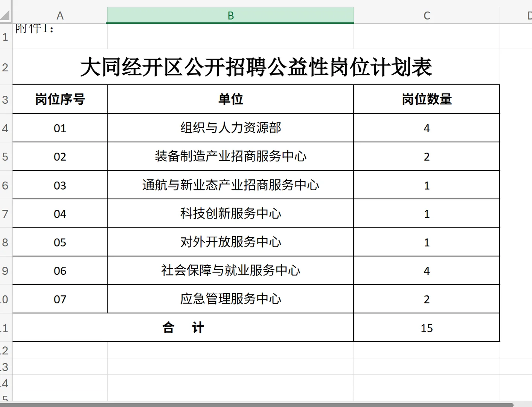
Task: Select row header 1
Action: (6, 36)
